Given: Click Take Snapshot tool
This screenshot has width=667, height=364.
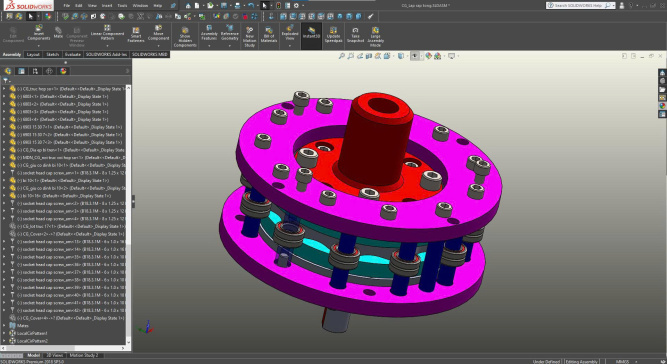Looking at the screenshot, I should [355, 35].
